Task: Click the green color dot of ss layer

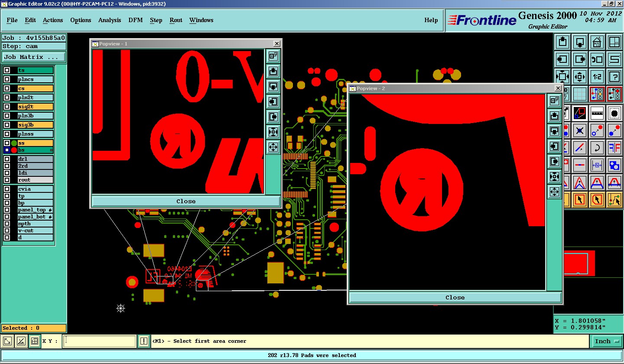Action: click(14, 143)
